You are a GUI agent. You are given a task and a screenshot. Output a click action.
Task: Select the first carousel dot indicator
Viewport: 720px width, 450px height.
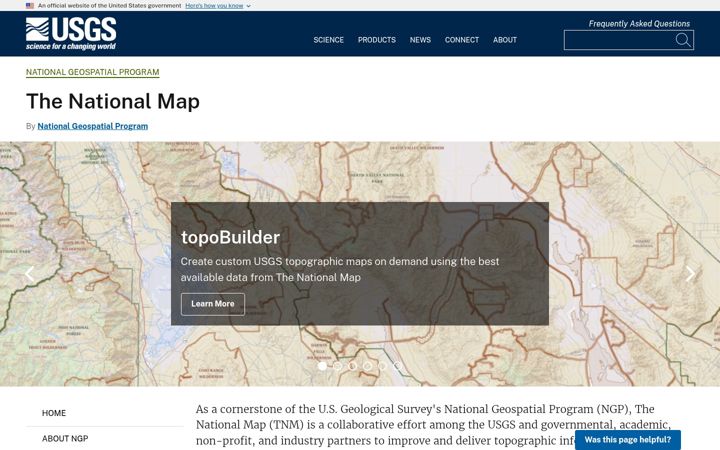322,366
